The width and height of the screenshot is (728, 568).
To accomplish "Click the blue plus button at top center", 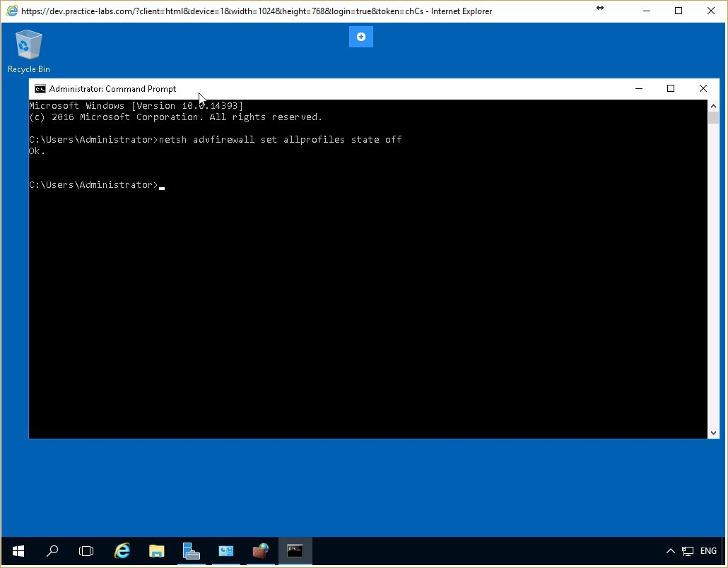I will [x=360, y=36].
